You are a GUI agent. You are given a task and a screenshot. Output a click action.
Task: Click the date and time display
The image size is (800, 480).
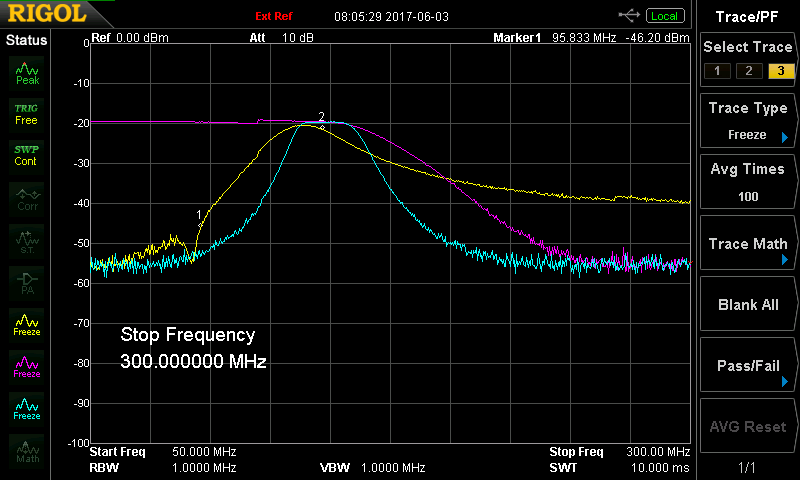click(391, 17)
